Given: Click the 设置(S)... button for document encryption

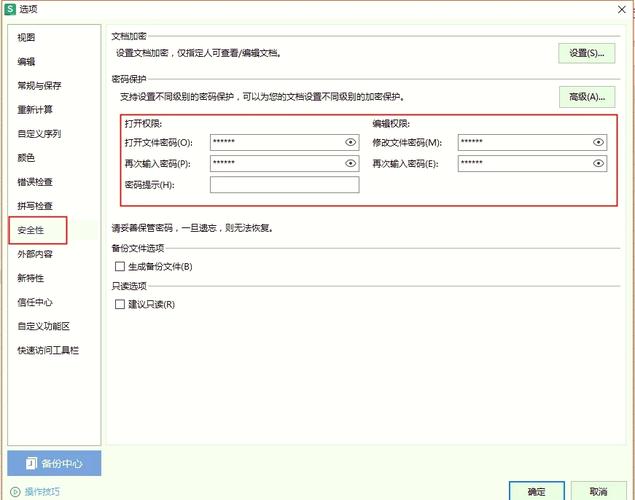Looking at the screenshot, I should [587, 53].
